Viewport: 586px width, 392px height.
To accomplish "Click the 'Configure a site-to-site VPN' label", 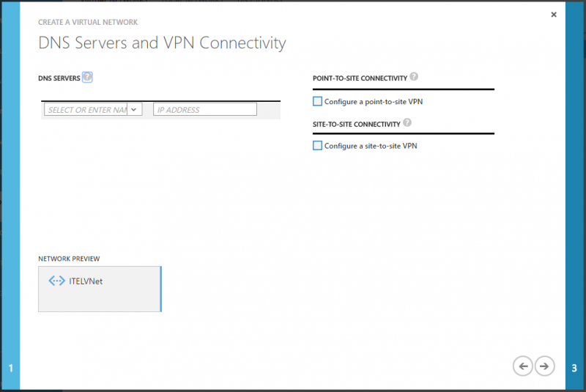I will click(371, 146).
